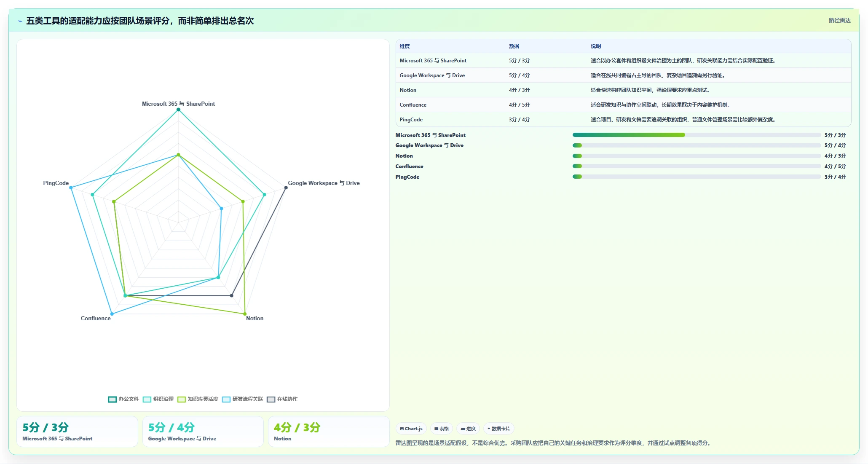Click the Chart.js tag
This screenshot has height=464, width=868.
click(411, 429)
